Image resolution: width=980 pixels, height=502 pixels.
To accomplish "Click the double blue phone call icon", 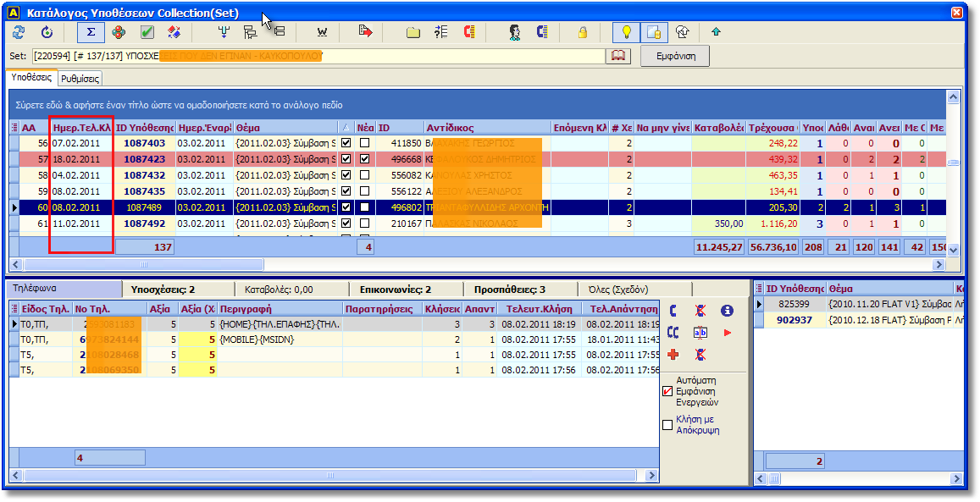I will click(673, 332).
